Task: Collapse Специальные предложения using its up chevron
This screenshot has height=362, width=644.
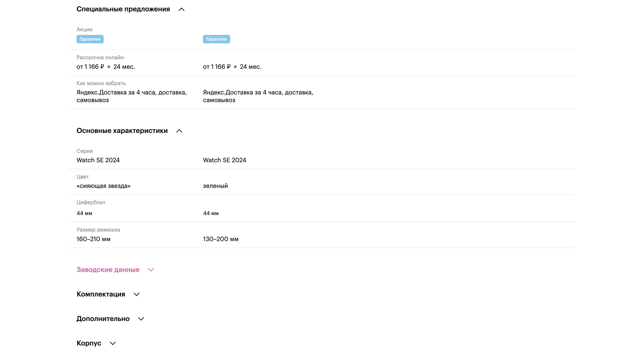Action: pyautogui.click(x=182, y=9)
